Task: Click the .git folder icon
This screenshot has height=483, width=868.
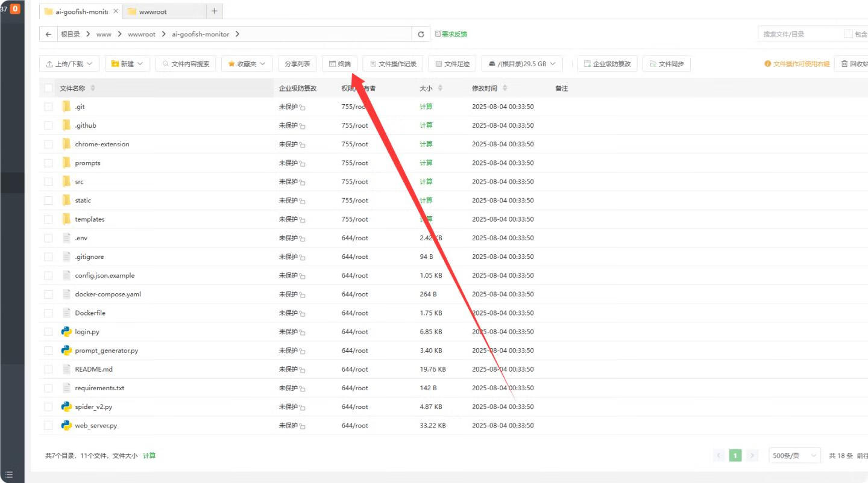Action: [x=66, y=107]
